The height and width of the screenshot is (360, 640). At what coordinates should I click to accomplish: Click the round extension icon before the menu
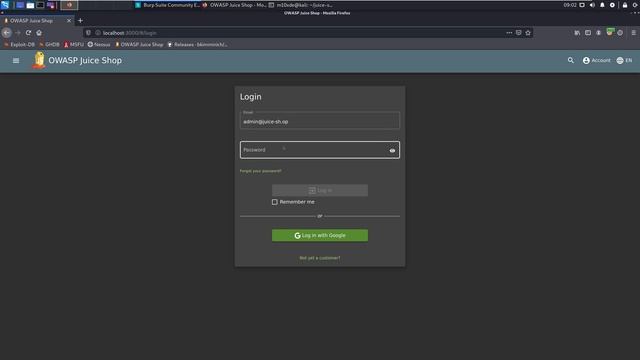tap(620, 33)
